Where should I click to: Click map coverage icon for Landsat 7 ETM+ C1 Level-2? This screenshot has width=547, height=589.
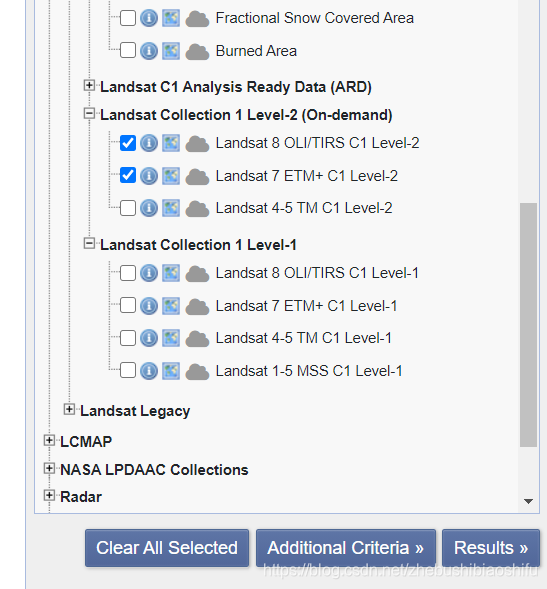(x=171, y=176)
